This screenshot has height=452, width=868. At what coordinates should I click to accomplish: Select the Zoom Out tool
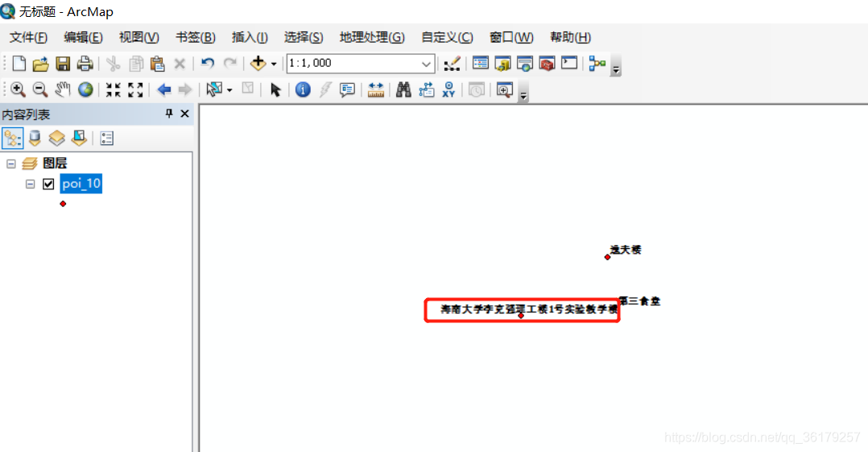pyautogui.click(x=40, y=89)
